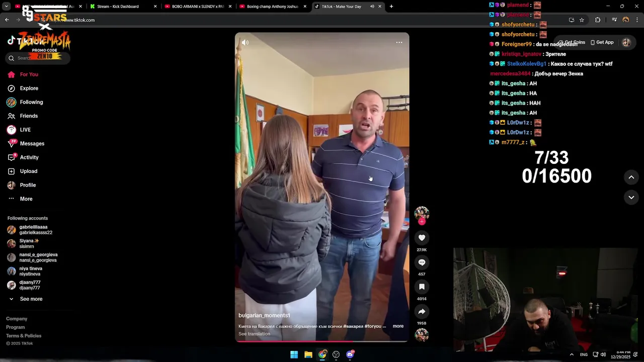Open TikTok LIVE page

tap(19, 130)
